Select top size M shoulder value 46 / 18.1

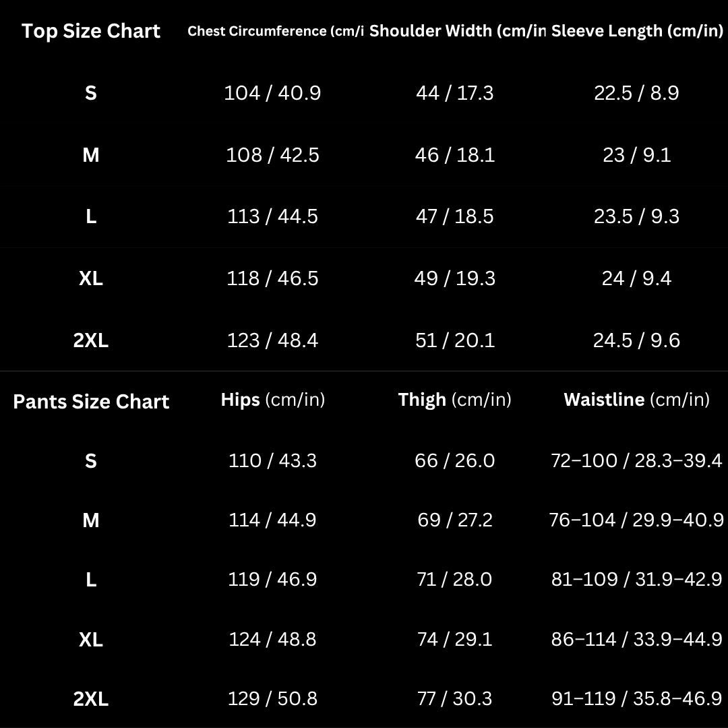[x=455, y=155]
